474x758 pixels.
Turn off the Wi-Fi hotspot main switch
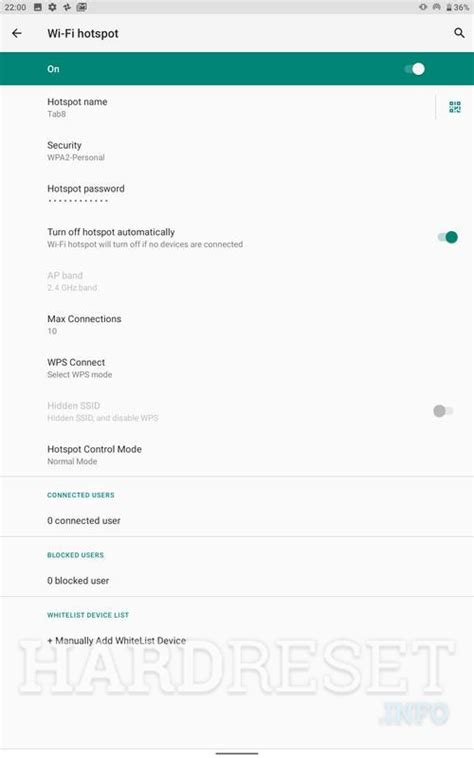(415, 69)
